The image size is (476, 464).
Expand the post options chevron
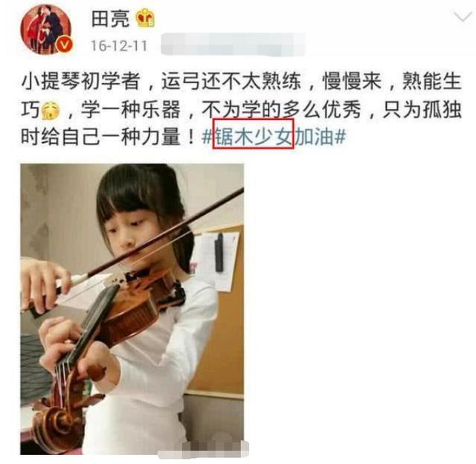[x=463, y=16]
